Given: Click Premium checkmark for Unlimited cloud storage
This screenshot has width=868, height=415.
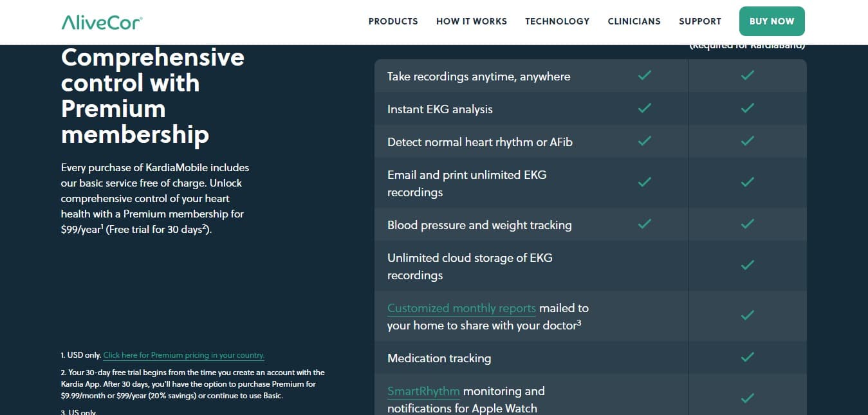Looking at the screenshot, I should click(747, 265).
